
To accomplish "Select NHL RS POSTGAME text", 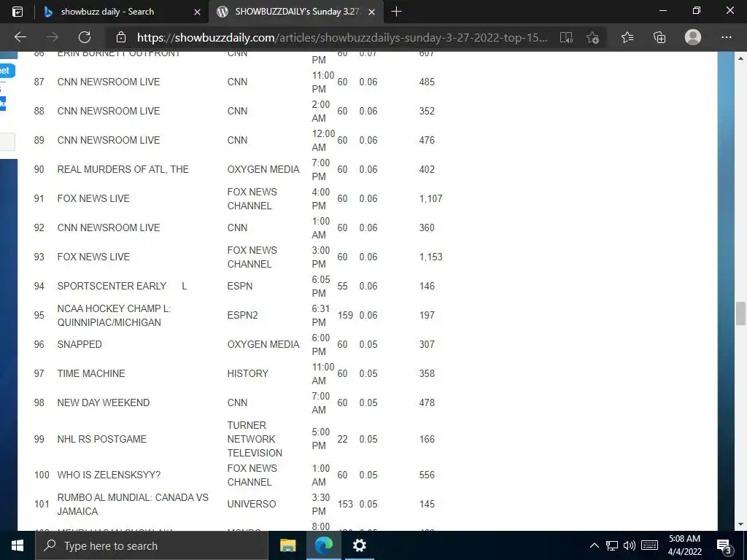I will (x=102, y=439).
